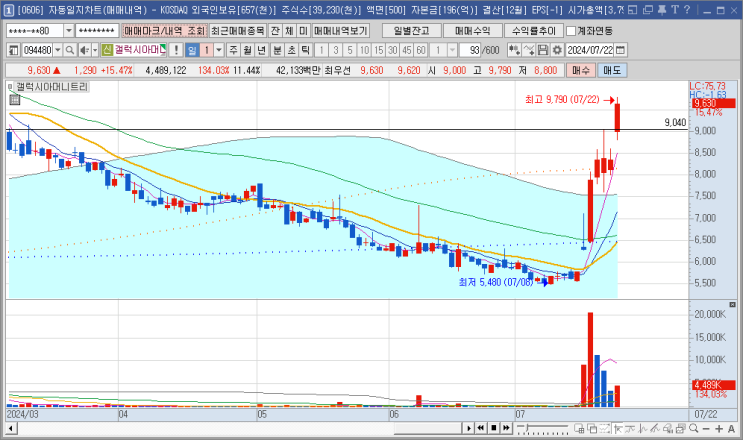Click the 93 bar count field

(470, 50)
